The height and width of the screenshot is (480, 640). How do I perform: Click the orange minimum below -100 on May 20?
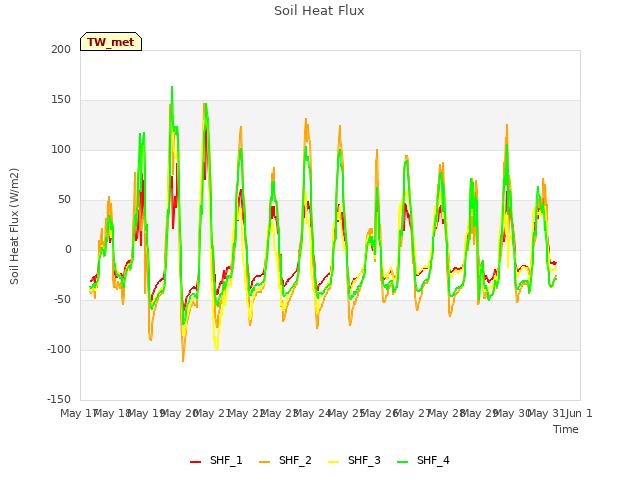pyautogui.click(x=183, y=360)
